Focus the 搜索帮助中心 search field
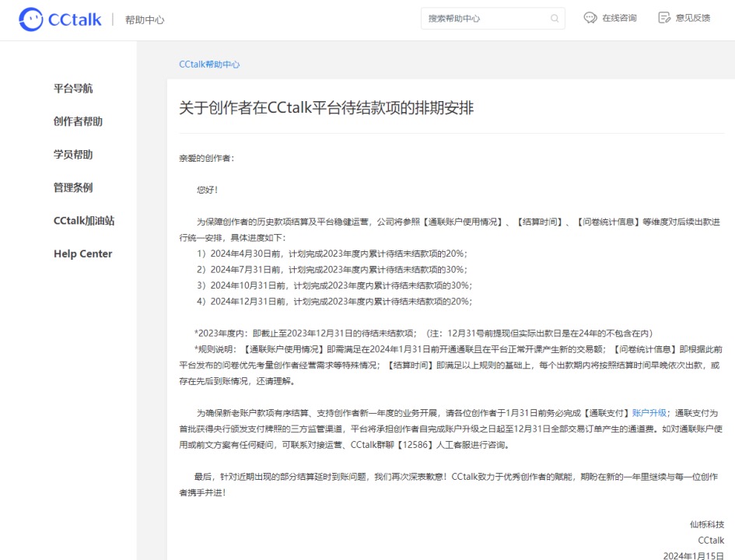The height and width of the screenshot is (560, 735). (492, 18)
